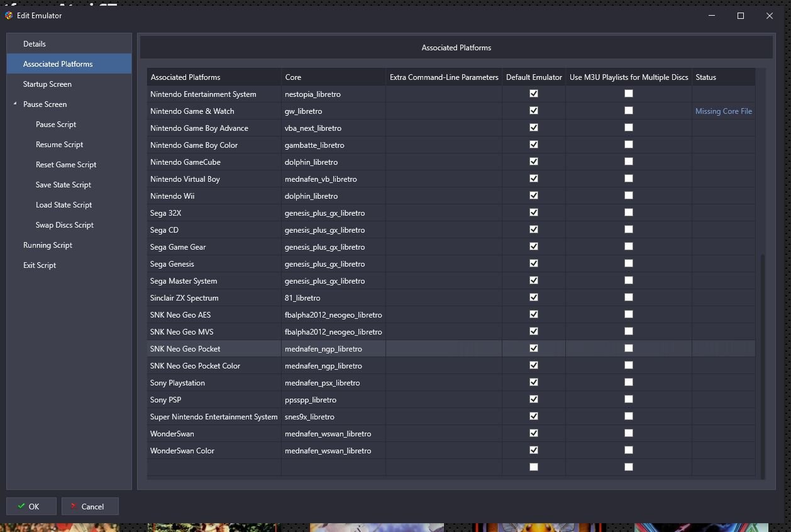
Task: Select the vba_next_libretro core cell
Action: pyautogui.click(x=333, y=128)
